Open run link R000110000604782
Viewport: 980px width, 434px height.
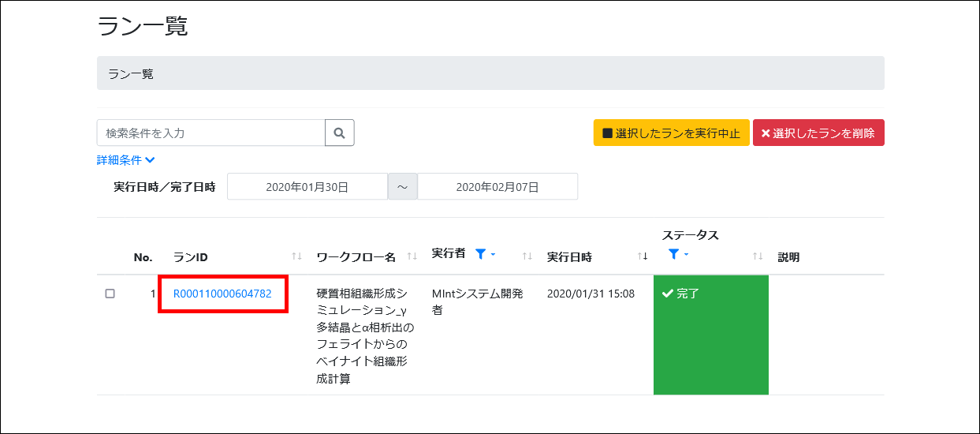pyautogui.click(x=222, y=294)
